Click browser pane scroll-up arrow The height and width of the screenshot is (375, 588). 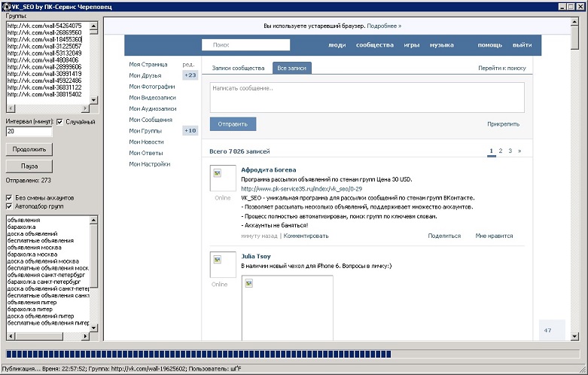pyautogui.click(x=574, y=22)
